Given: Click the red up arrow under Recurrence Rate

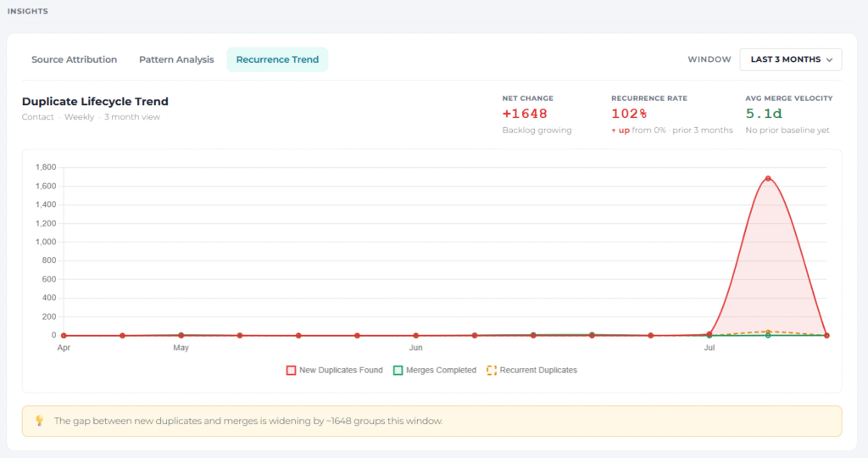Looking at the screenshot, I should pos(614,131).
